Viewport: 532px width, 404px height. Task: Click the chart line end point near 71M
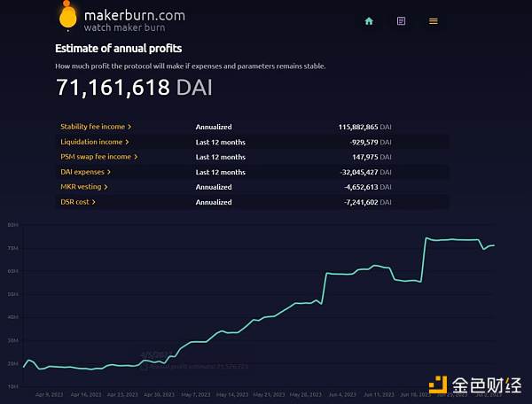tap(494, 245)
